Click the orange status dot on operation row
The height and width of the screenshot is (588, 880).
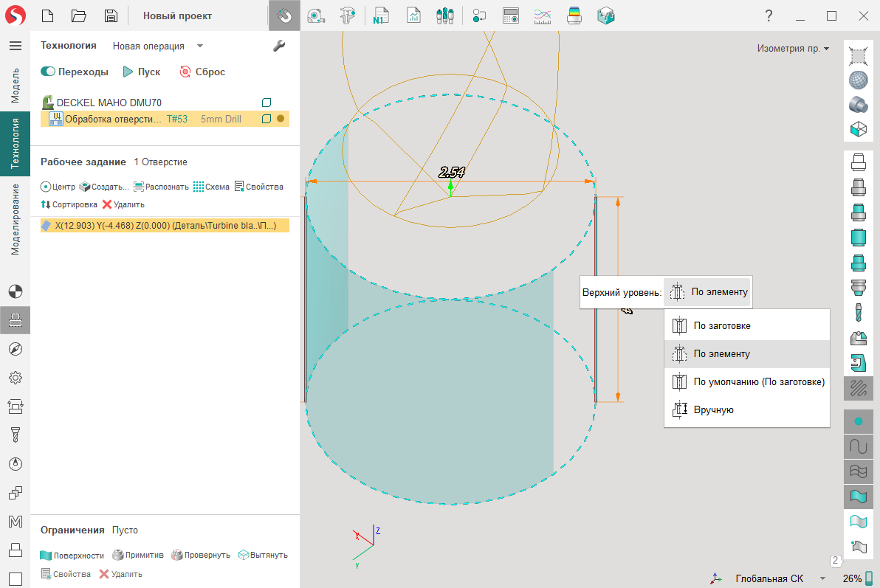tap(281, 119)
